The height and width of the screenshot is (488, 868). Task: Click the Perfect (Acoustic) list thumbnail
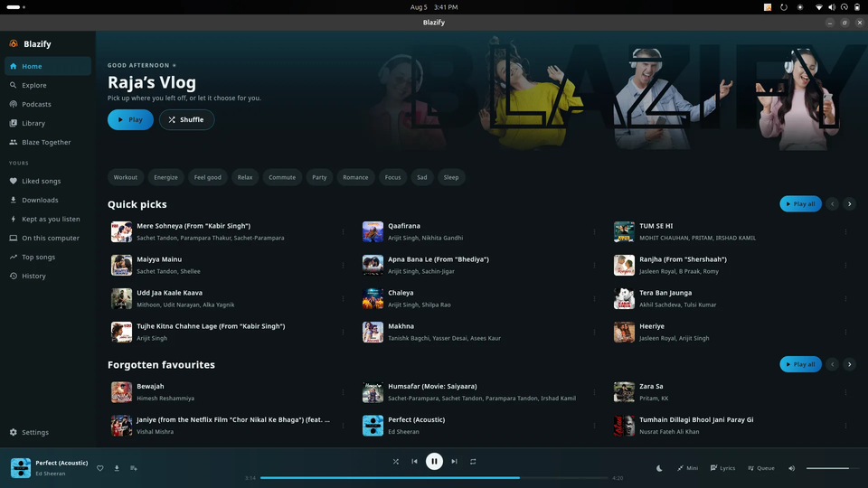pyautogui.click(x=373, y=426)
